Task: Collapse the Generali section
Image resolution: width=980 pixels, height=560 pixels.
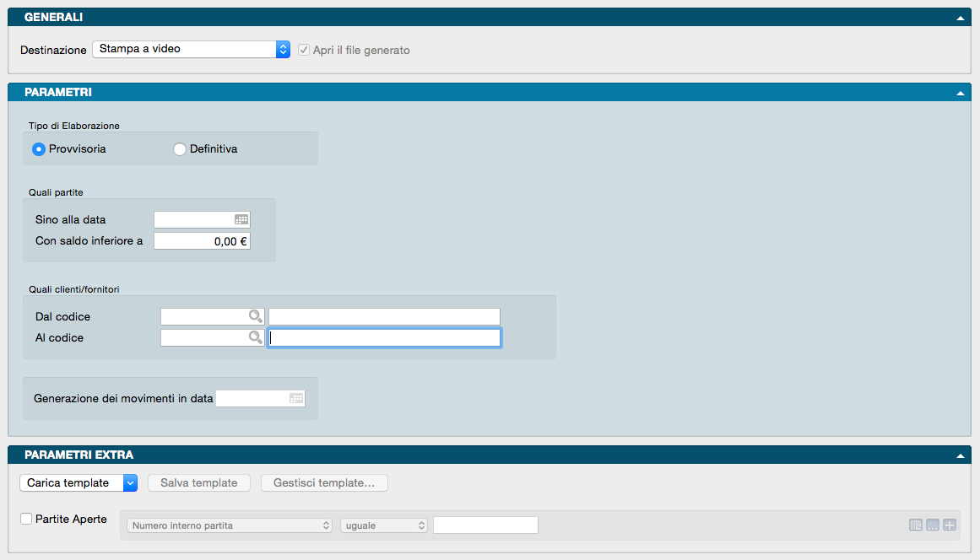Action: click(960, 17)
